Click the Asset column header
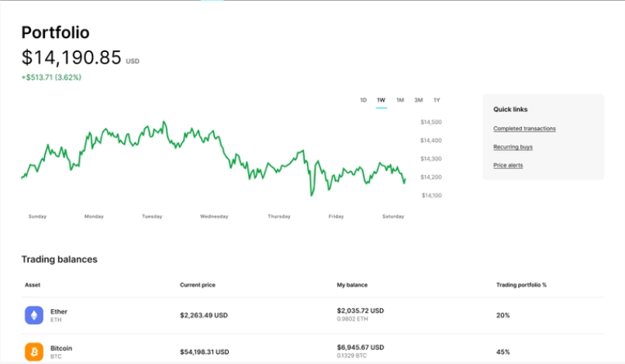The image size is (625, 364). [32, 285]
